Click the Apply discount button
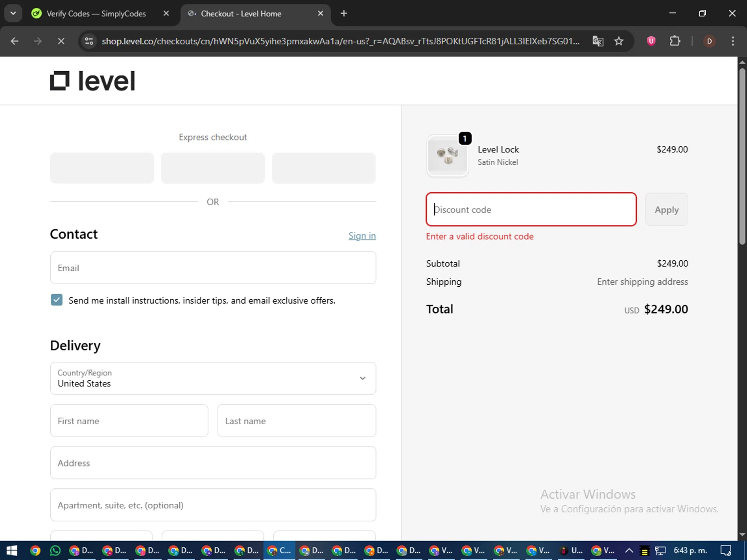This screenshot has height=560, width=747. pos(666,210)
